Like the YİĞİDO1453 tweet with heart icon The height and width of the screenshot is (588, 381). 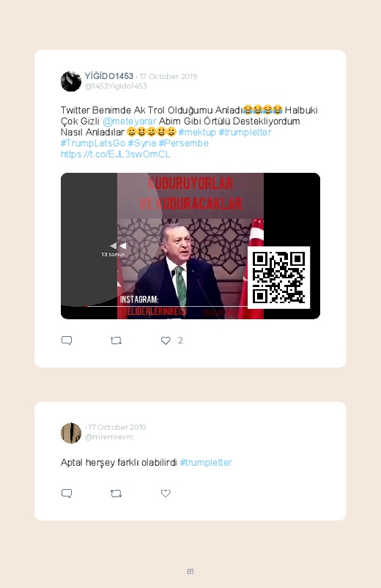tap(166, 340)
